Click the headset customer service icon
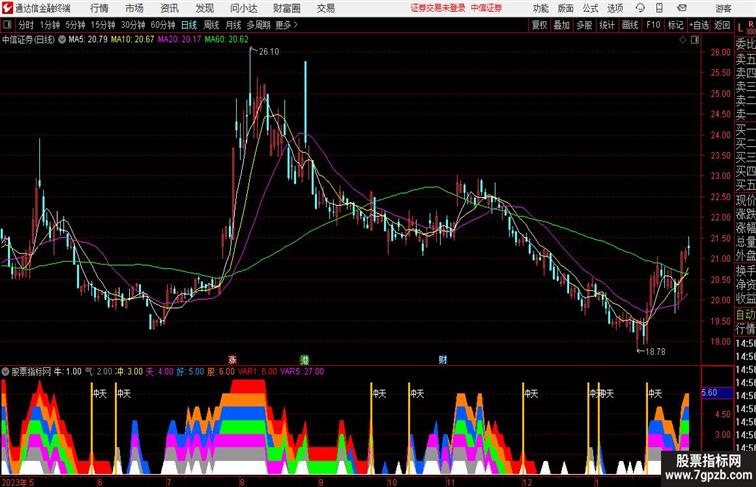The image size is (756, 487). 640,8
